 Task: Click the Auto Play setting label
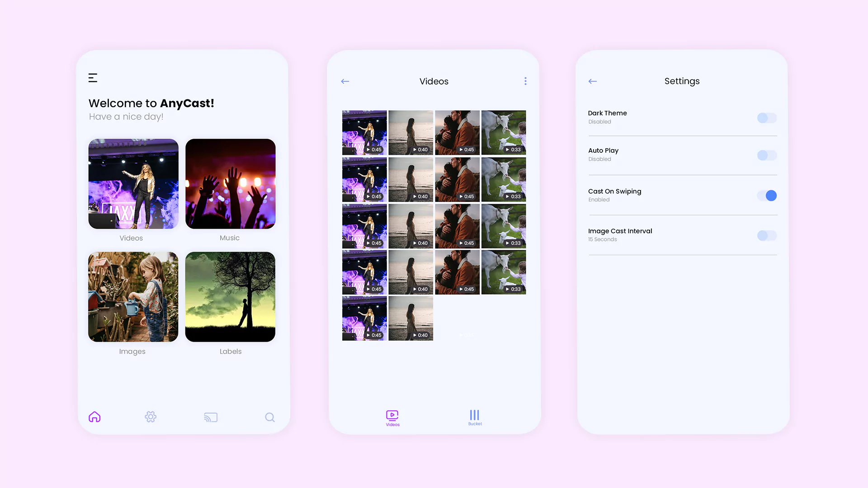coord(603,150)
